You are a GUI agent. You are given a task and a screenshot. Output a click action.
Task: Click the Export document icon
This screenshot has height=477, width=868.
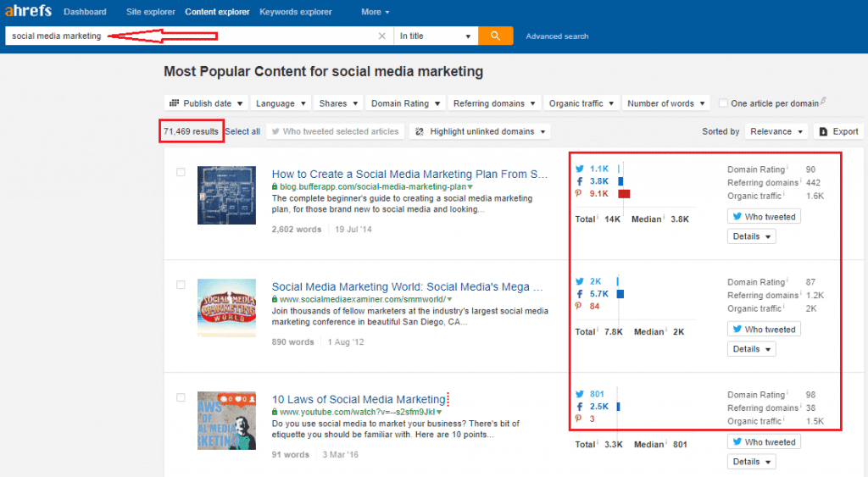823,131
